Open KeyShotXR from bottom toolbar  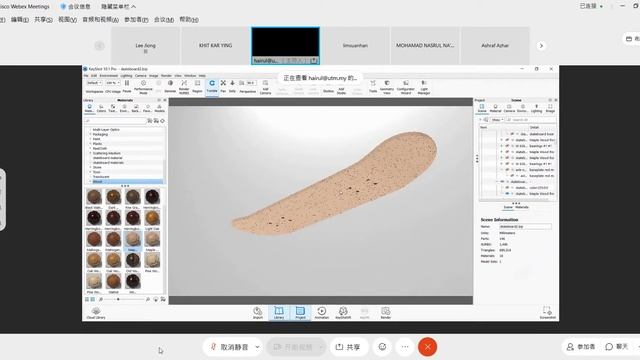point(343,313)
